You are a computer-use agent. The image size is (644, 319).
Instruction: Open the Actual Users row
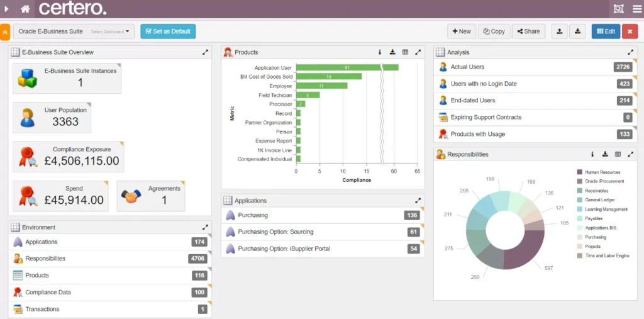click(535, 67)
